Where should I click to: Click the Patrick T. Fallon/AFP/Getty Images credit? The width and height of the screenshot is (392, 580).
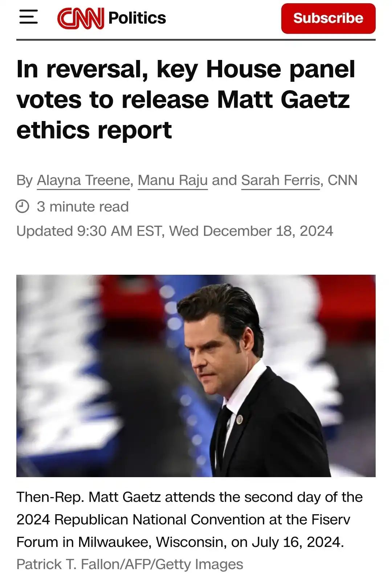pyautogui.click(x=130, y=564)
